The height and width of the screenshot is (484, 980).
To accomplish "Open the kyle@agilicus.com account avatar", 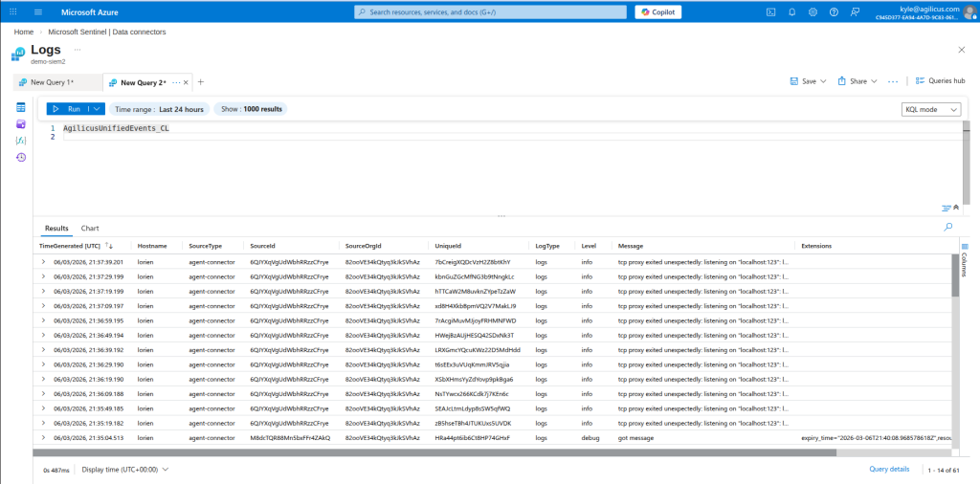I will click(x=969, y=11).
